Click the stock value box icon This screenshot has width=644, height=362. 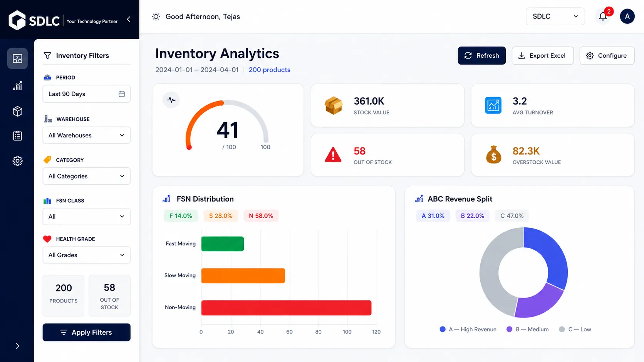click(334, 105)
